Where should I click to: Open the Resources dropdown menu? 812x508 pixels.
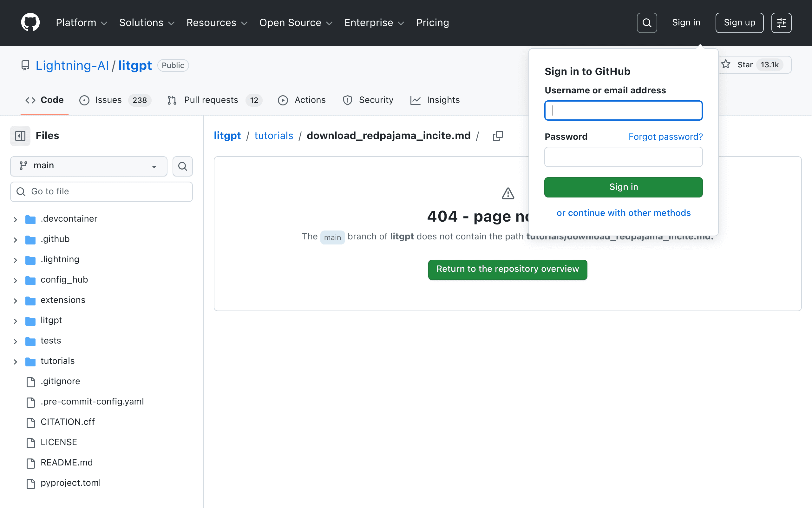tap(217, 23)
